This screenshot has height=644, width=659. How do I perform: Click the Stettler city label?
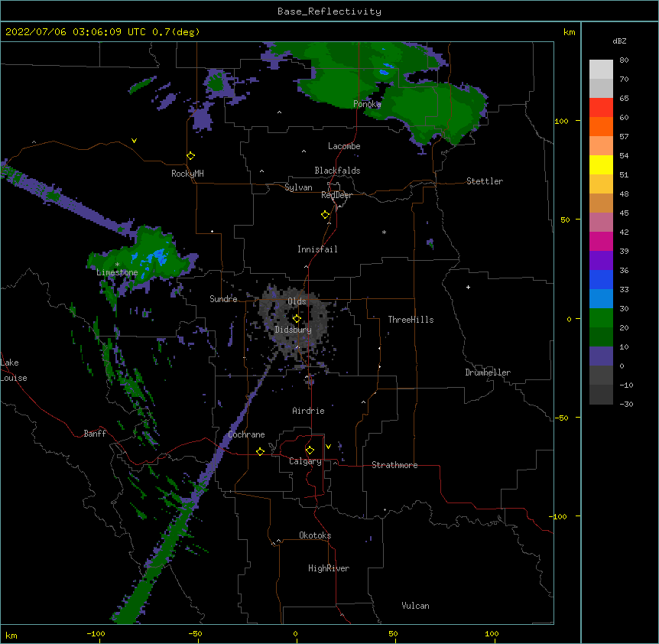[485, 181]
